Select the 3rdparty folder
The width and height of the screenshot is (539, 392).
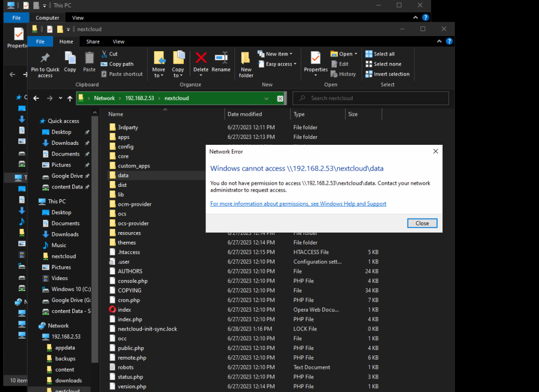click(x=128, y=128)
